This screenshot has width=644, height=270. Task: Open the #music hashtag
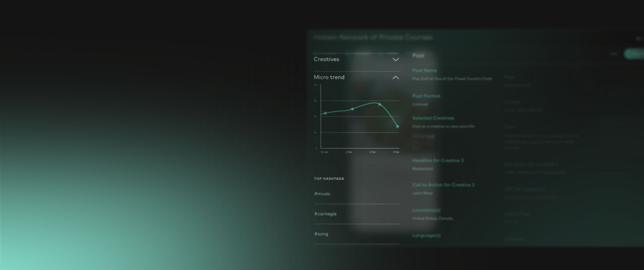[322, 194]
